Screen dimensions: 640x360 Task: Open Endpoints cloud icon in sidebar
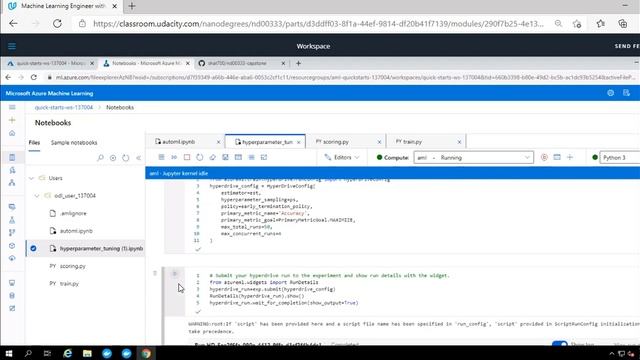(x=12, y=258)
